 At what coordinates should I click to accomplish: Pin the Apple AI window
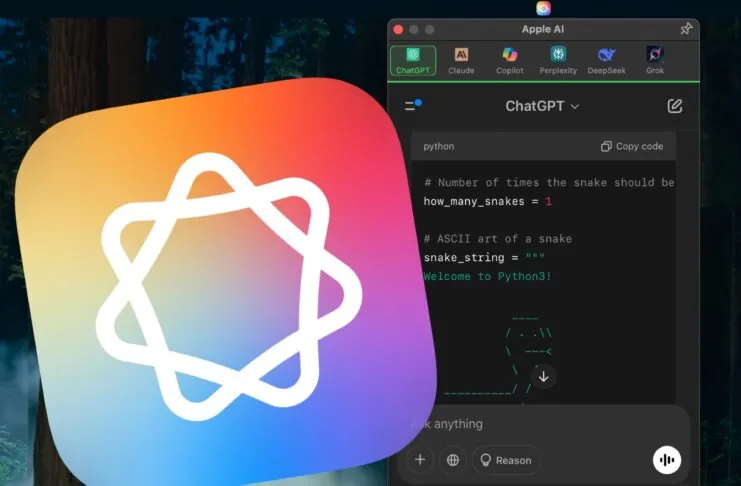(x=686, y=29)
